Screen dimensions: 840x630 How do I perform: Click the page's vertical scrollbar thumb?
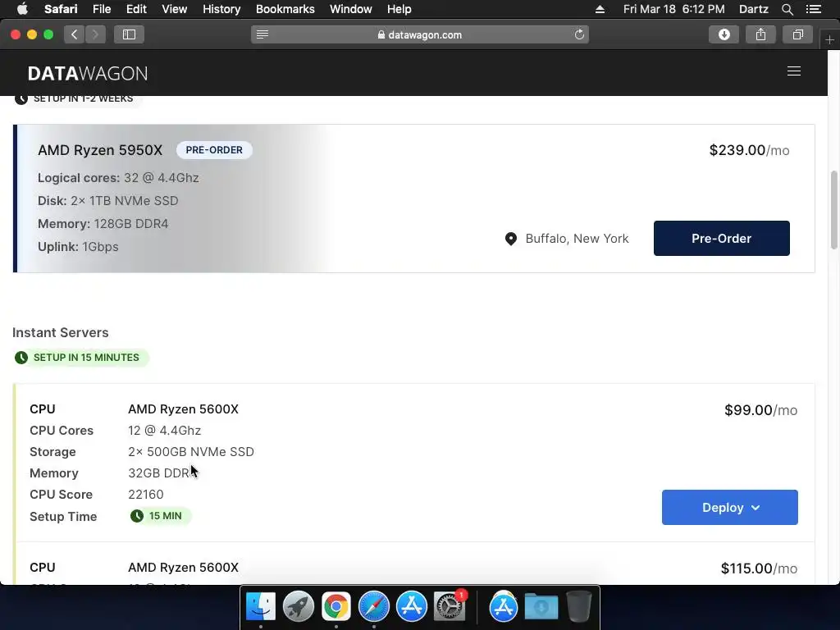(833, 209)
